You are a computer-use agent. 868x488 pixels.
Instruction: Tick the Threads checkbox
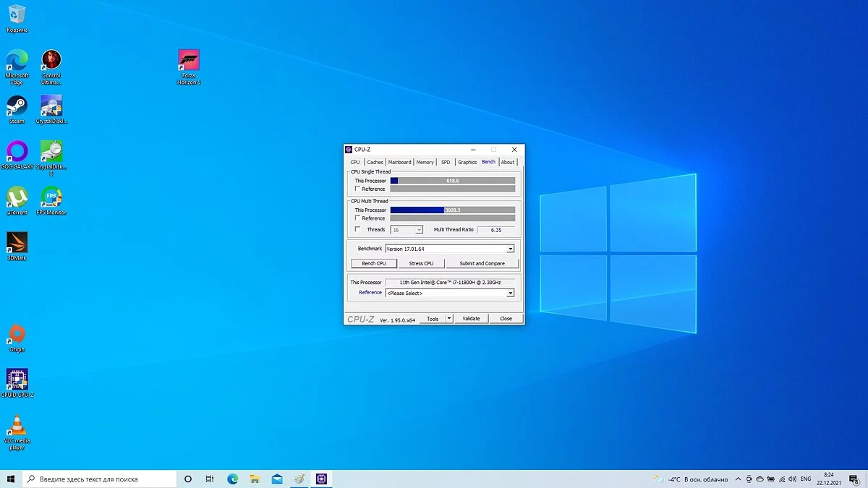[x=357, y=229]
